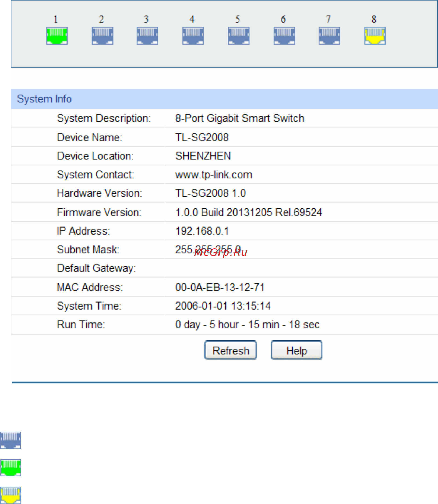Click the MAC Address label
Screen dimensions: 438x504
pos(90,287)
